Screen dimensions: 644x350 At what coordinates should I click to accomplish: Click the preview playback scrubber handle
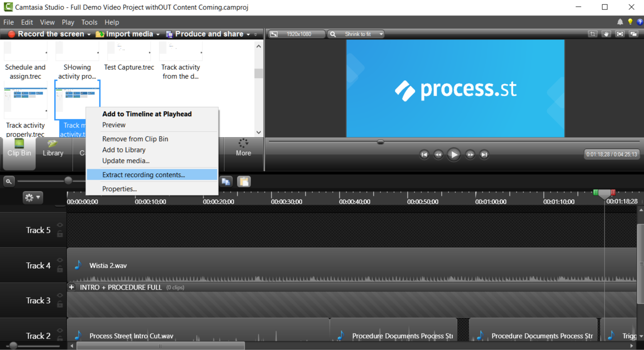(x=381, y=142)
